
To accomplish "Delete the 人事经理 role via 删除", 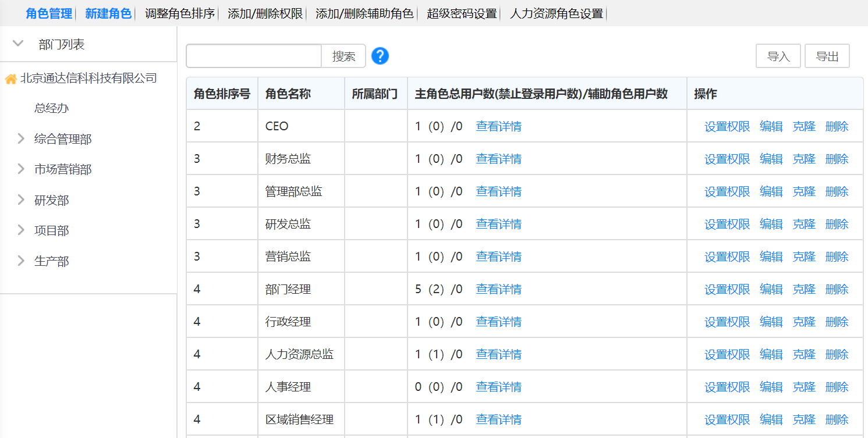I will (837, 387).
